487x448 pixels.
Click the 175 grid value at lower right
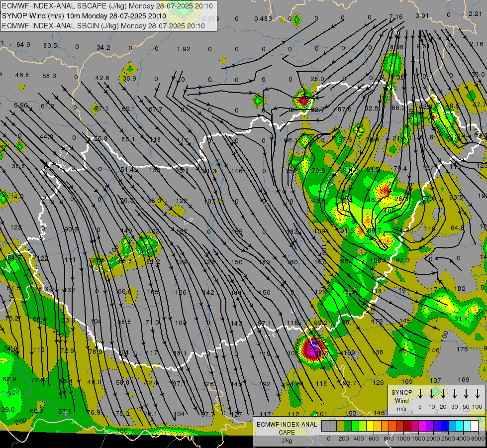point(462,349)
